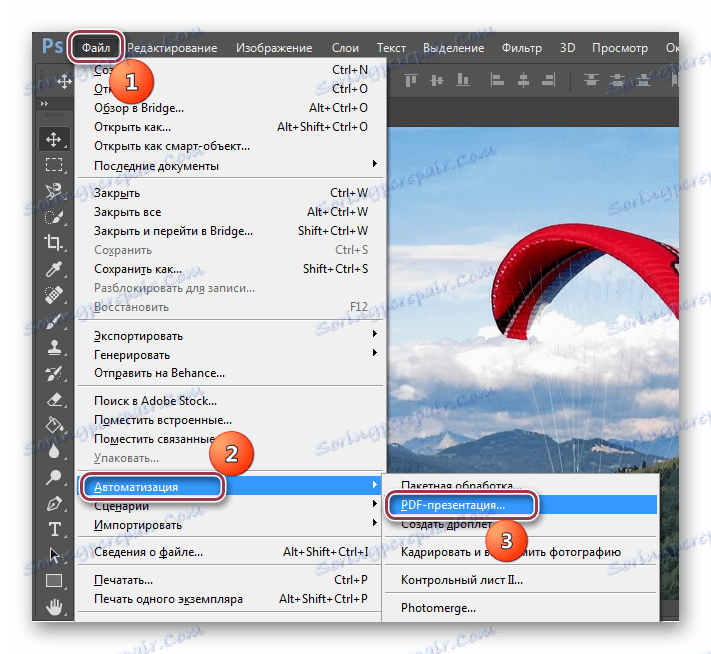Select the Lasso tool

point(54,191)
